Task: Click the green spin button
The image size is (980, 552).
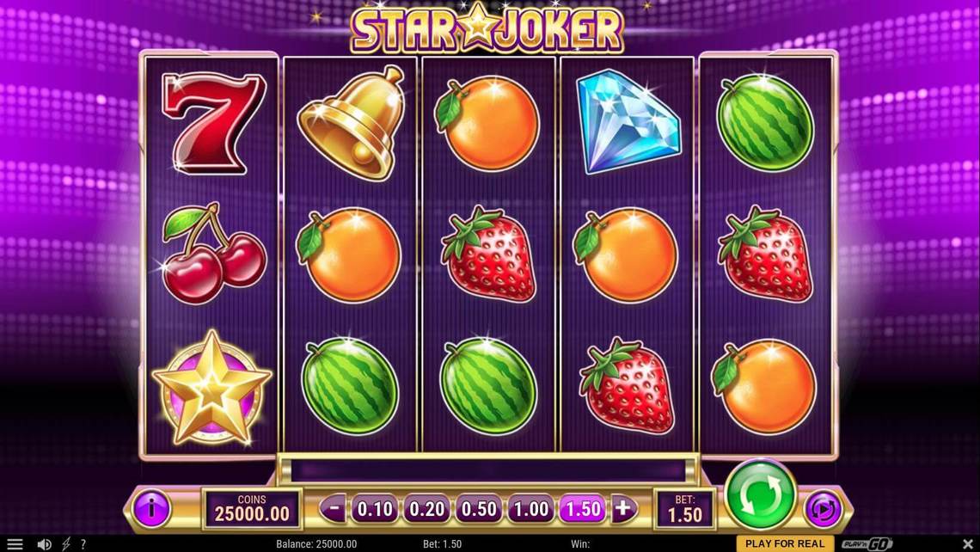Action: (760, 495)
